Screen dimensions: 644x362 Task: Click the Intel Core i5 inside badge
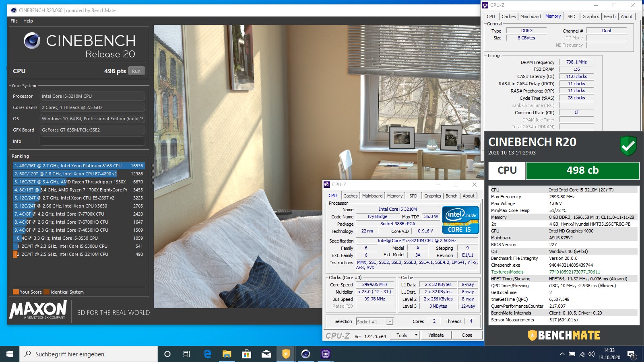(x=460, y=220)
